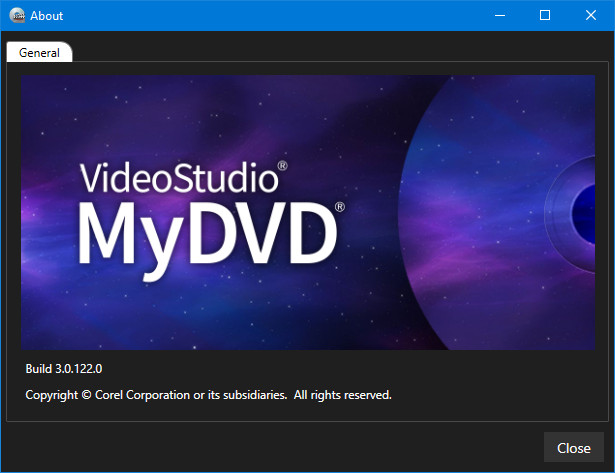
Task: Click the About title text
Action: click(46, 16)
